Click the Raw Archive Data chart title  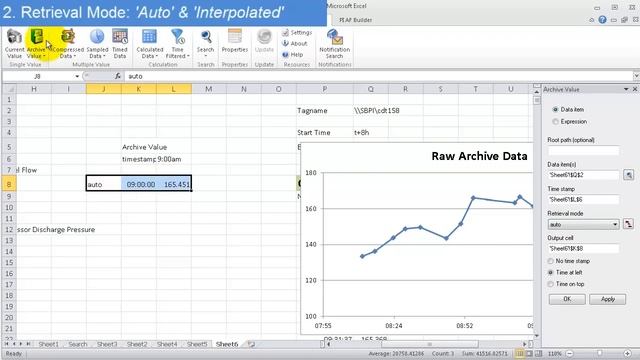point(479,156)
